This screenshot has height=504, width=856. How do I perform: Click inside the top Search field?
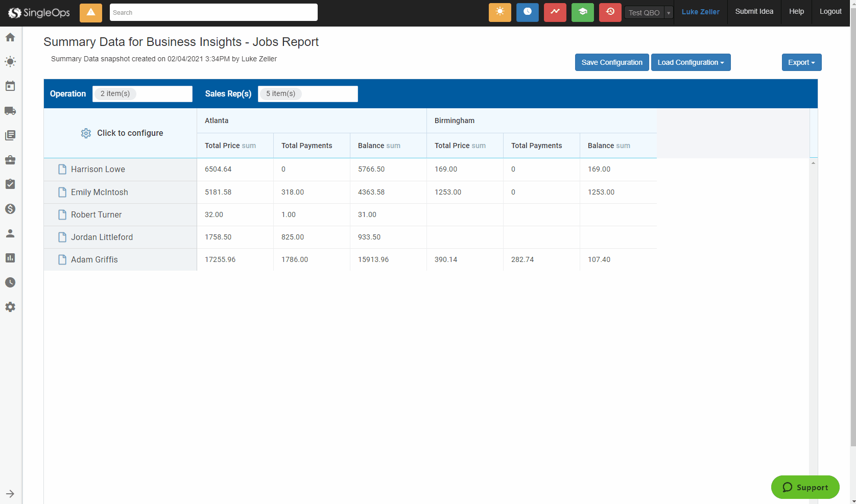213,12
